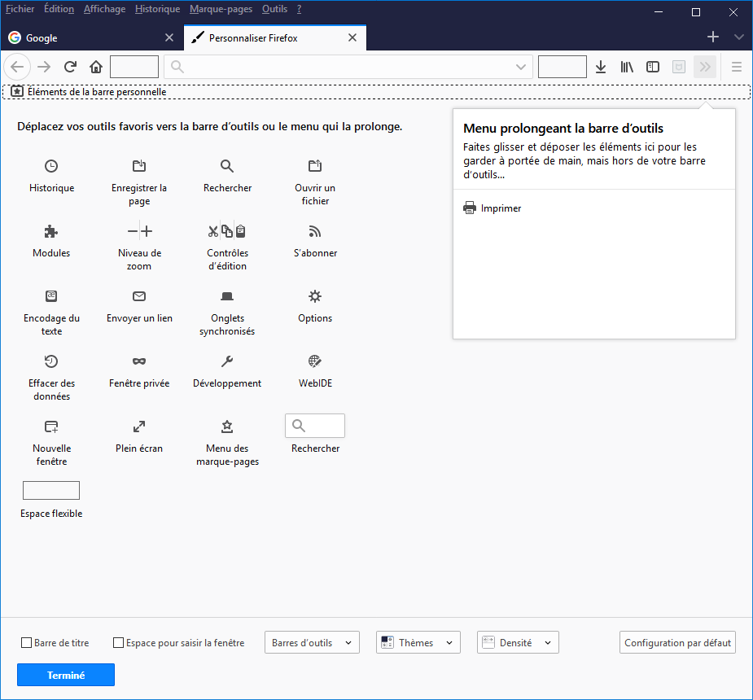Pick the Contrôles d'édition icon group
753x700 pixels.
[227, 231]
